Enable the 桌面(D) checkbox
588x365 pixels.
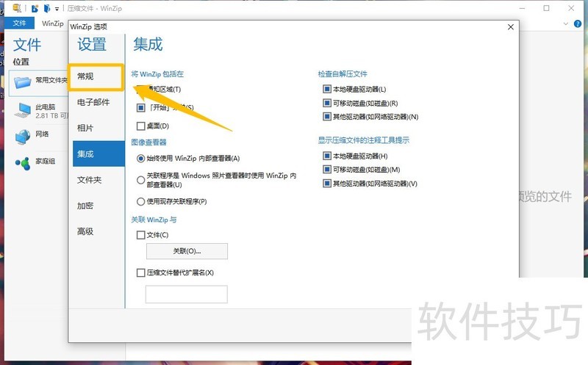point(140,126)
